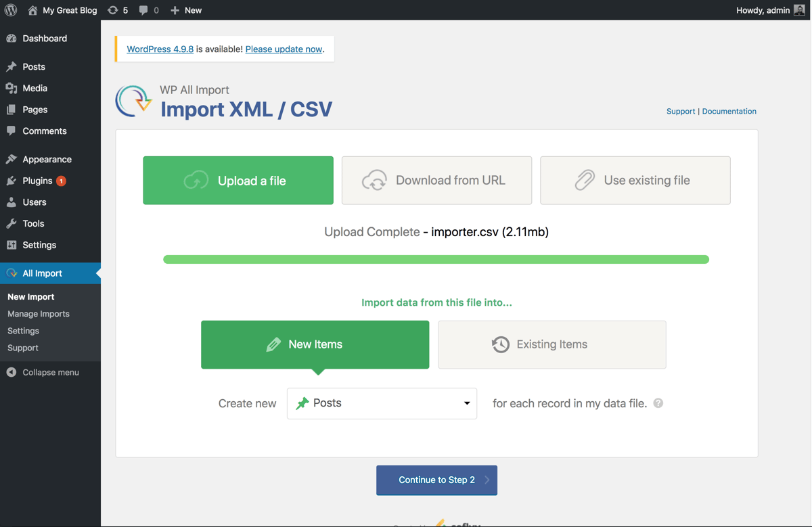Viewport: 812px width, 527px height.
Task: Collapse the admin sidebar menu
Action: 44,372
